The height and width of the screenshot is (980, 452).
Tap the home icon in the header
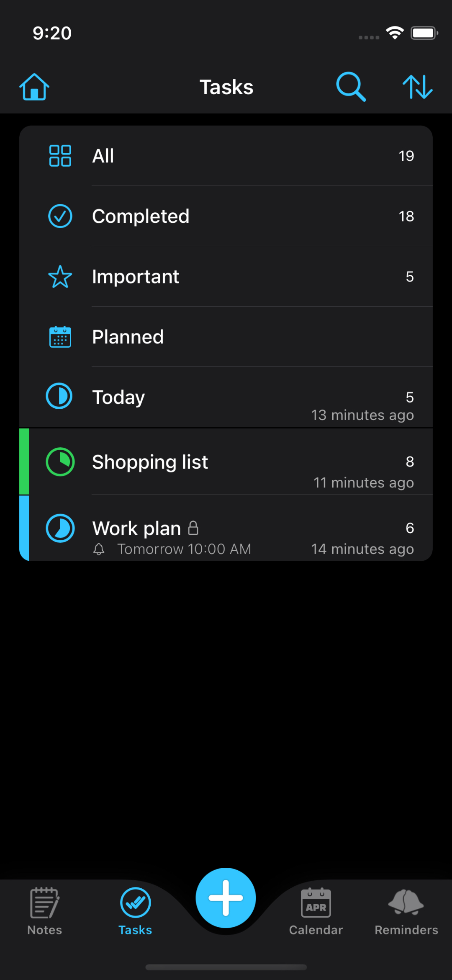tap(34, 87)
